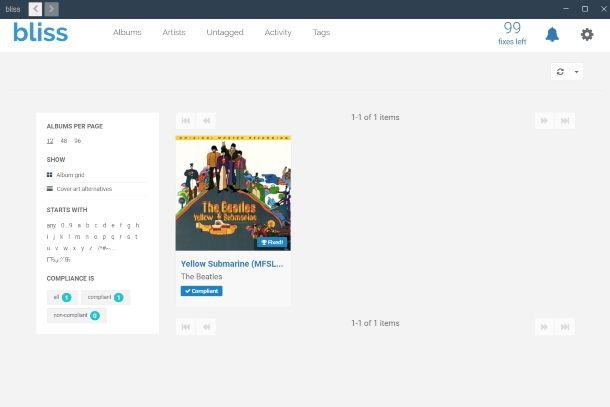Click the Cover art alternatives icon
This screenshot has width=610, height=407.
pyautogui.click(x=50, y=189)
